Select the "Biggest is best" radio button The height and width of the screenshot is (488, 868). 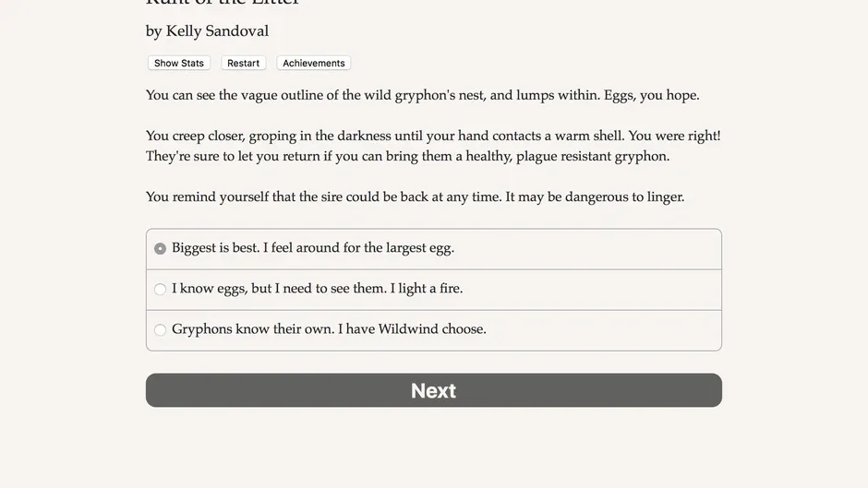coord(160,249)
